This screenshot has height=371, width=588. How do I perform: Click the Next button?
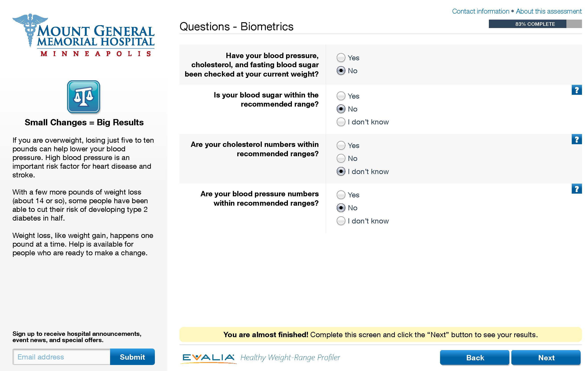[546, 358]
